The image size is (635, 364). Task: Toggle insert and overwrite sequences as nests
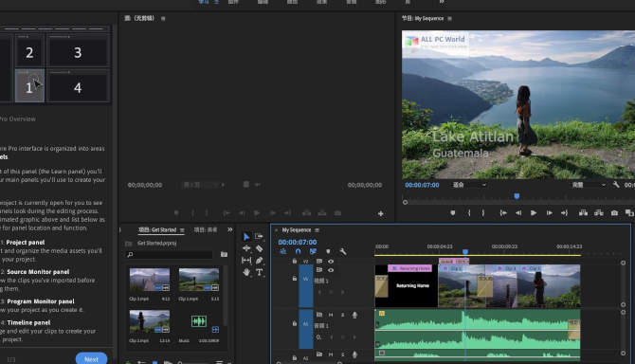coord(283,251)
